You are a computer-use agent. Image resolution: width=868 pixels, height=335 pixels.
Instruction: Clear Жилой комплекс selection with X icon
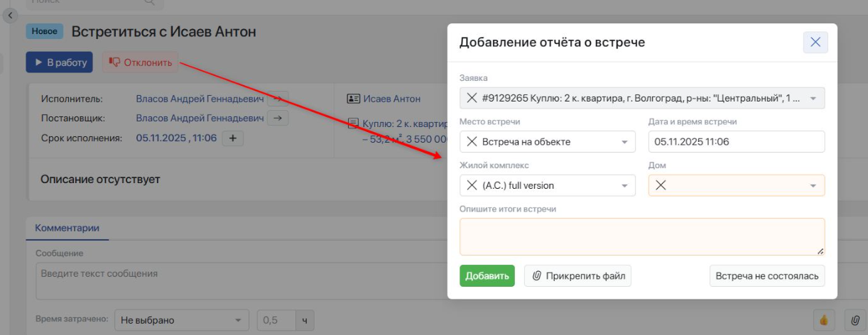[x=472, y=186]
